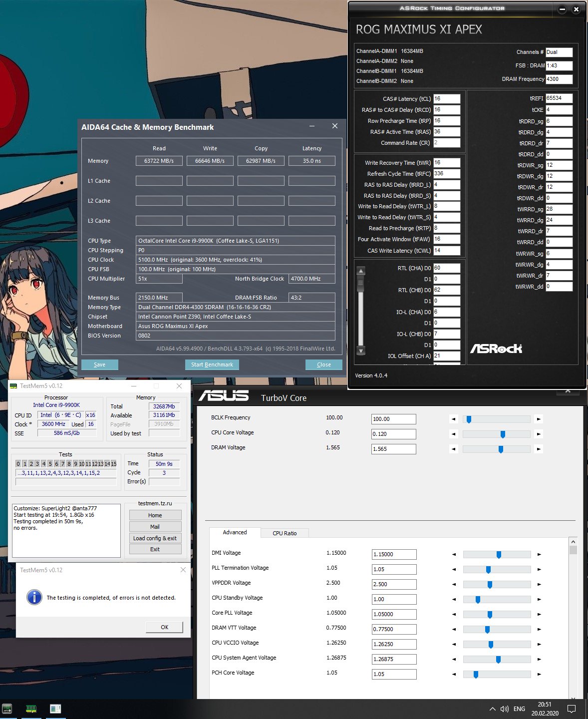The width and height of the screenshot is (588, 719).
Task: Increase VPPDDR Voltage with right arrow
Action: point(539,585)
